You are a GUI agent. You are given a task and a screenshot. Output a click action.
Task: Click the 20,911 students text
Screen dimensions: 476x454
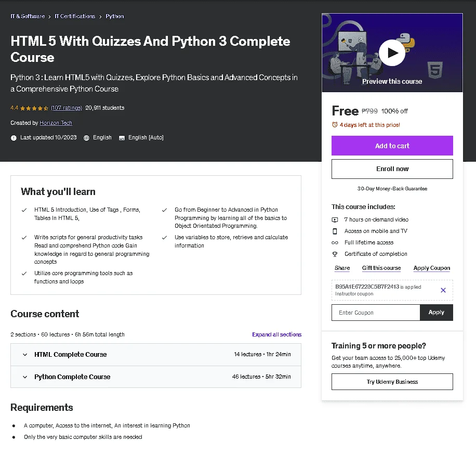click(105, 108)
